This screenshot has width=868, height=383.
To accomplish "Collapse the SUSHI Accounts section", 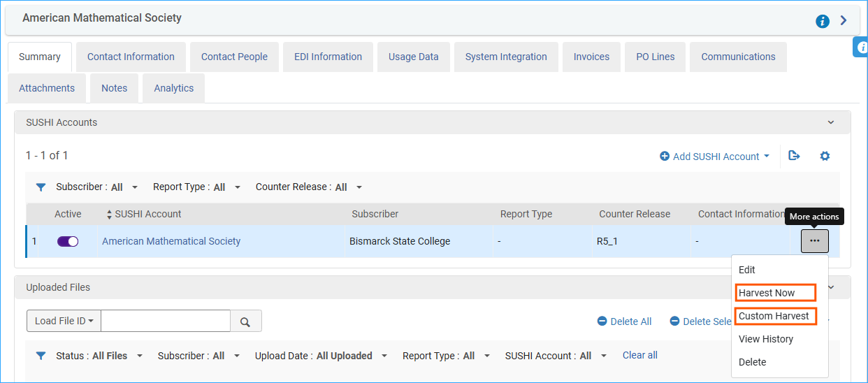I will click(831, 122).
